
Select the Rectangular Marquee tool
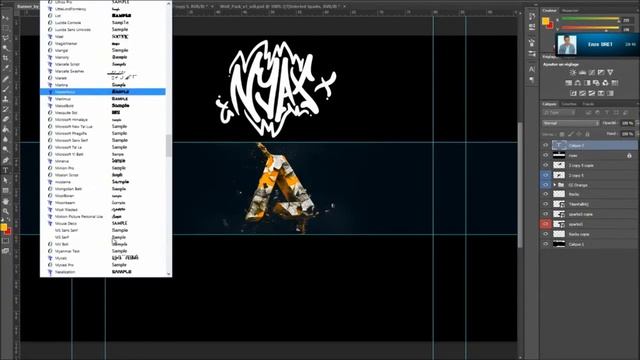(x=5, y=28)
